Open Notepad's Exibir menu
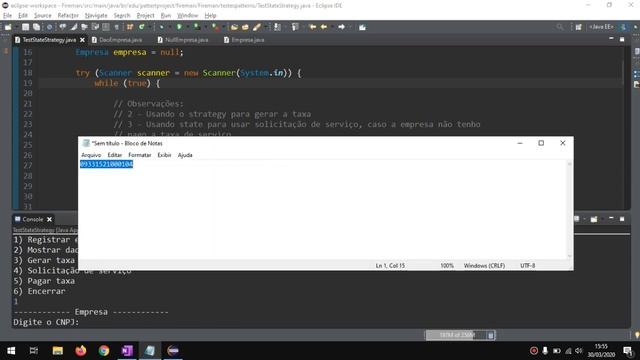 [x=164, y=155]
